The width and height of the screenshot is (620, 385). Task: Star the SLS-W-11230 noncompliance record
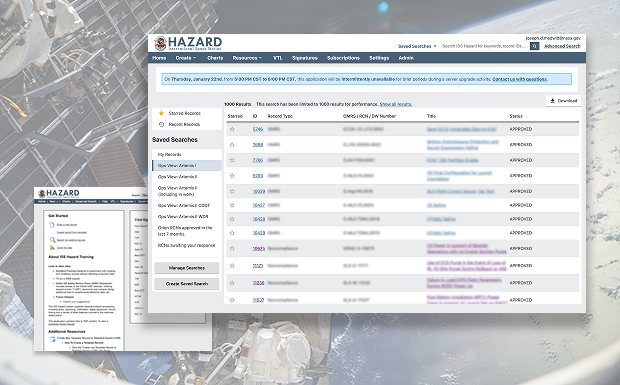(232, 283)
